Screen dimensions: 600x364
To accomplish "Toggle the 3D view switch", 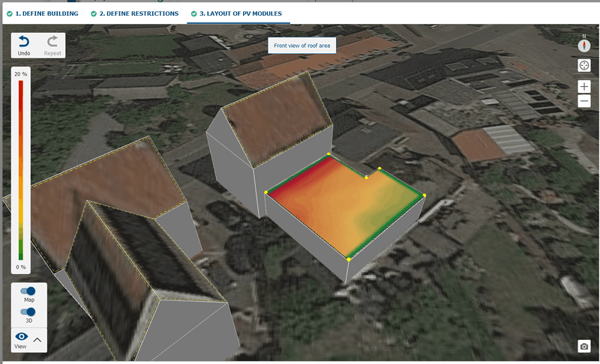I will (x=28, y=312).
